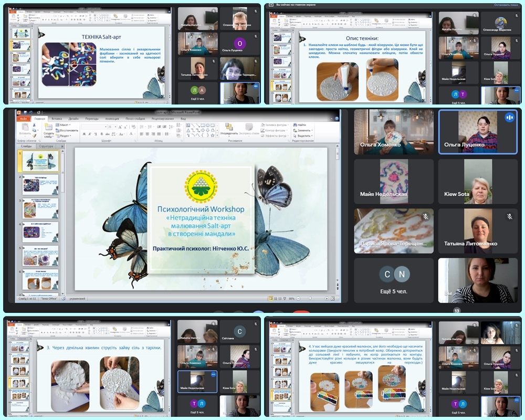Click zoom slider handle in large center PowerPoint
Screen dimensions: 525x420
310,298
